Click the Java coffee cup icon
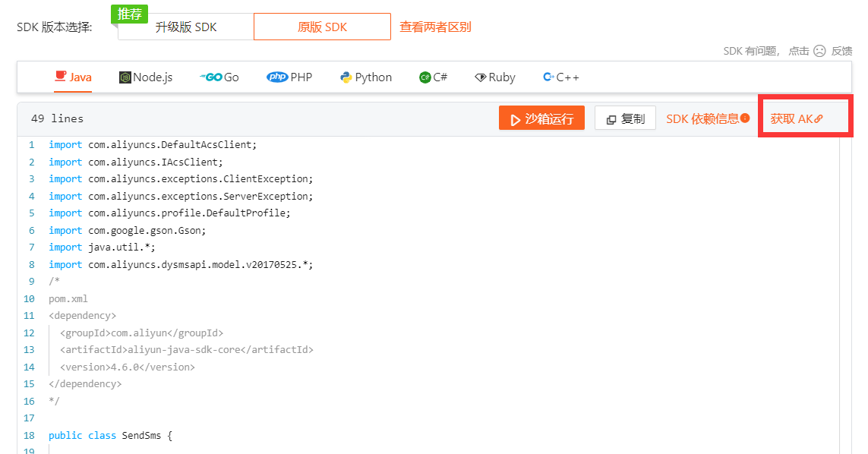This screenshot has height=454, width=868. point(60,76)
